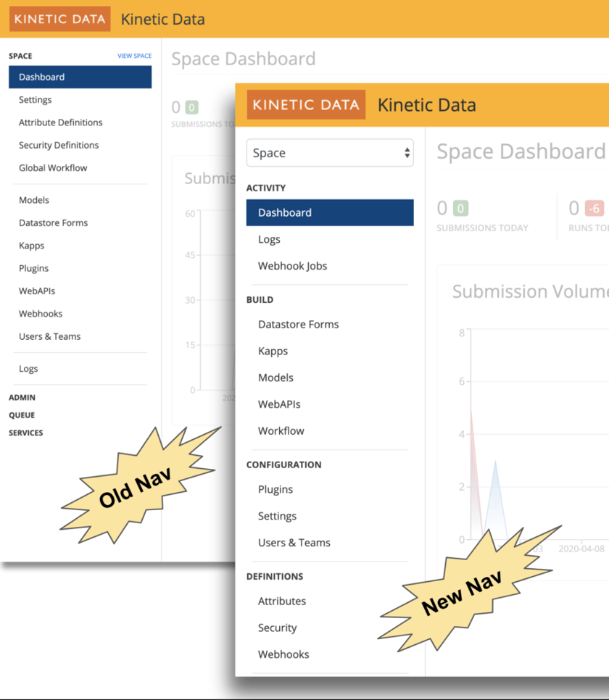Screen dimensions: 609x700
Task: Open Workflow under Build in new nav
Action: pos(281,431)
